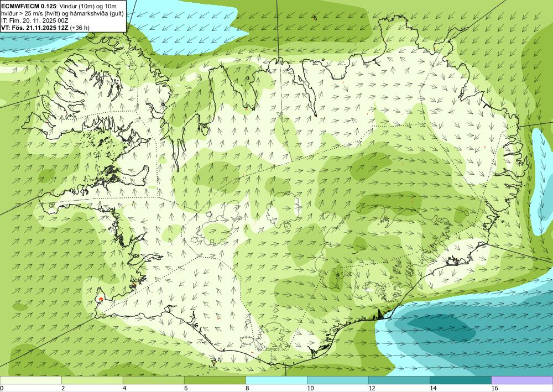Click the "(+36 h)" forecast offset text
This screenshot has width=553, height=392.
coord(80,28)
